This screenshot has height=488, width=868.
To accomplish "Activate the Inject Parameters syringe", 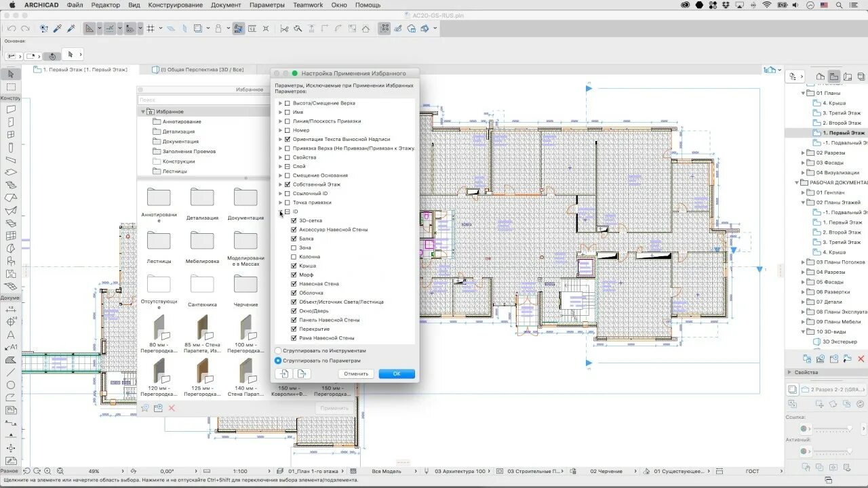I will point(71,28).
